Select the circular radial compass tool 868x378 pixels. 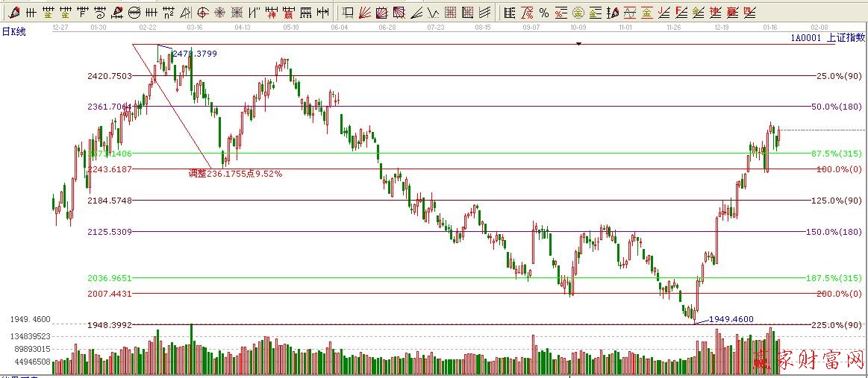click(220, 13)
